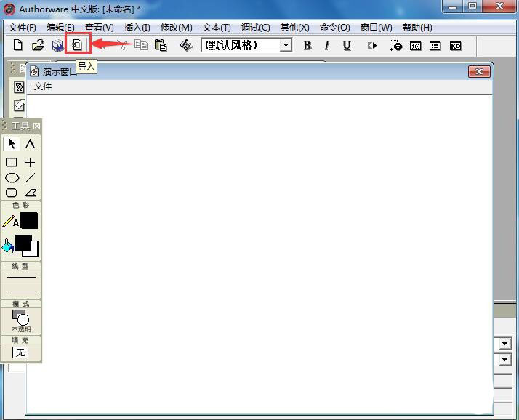Open the 默认风格 text style dropdown
This screenshot has width=519, height=420.
click(286, 45)
